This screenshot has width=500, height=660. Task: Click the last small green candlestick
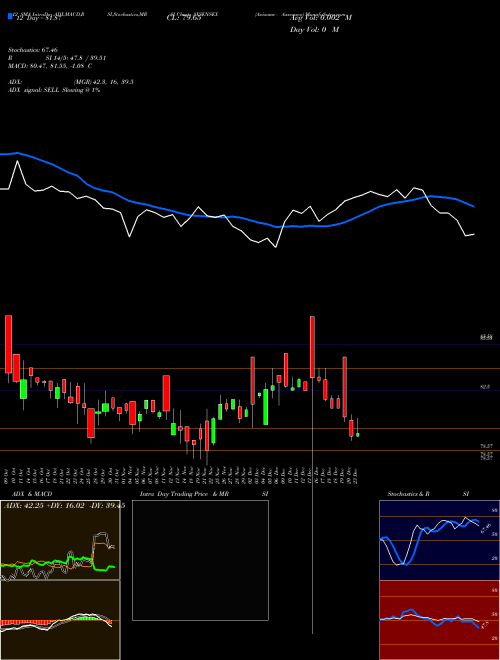358,435
